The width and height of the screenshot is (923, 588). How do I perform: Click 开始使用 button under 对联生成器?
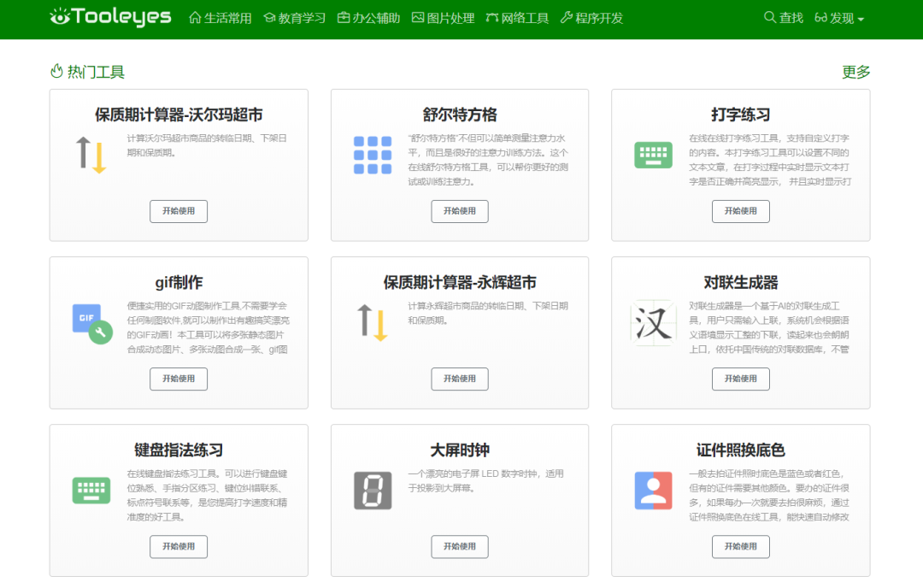coord(740,379)
